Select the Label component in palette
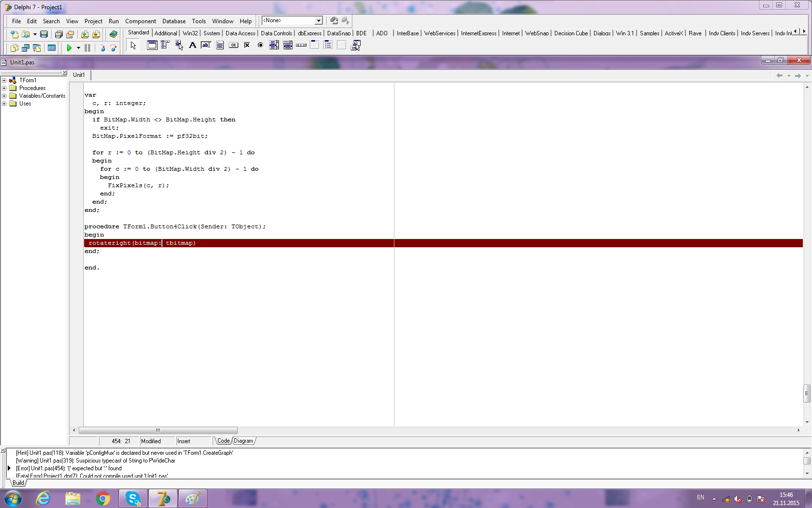 (x=192, y=45)
